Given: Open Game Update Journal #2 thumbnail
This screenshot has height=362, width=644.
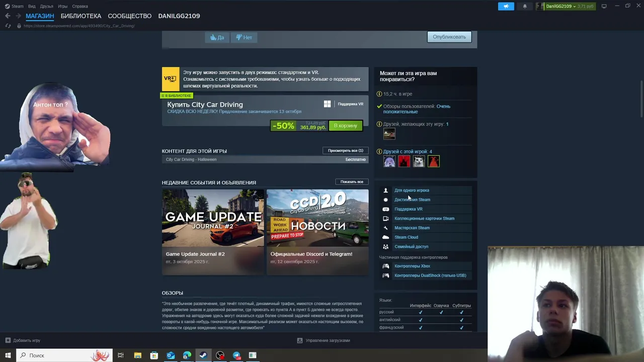Looking at the screenshot, I should click(x=213, y=218).
